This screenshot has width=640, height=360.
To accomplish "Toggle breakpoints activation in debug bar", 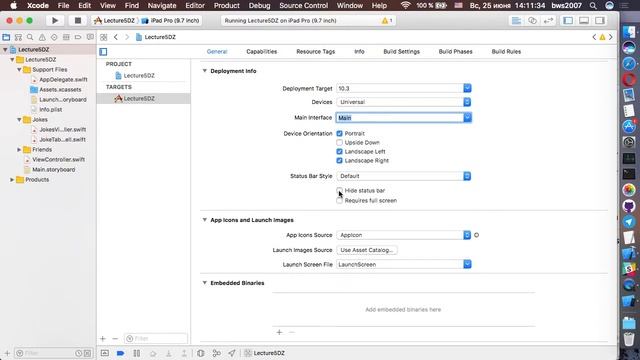I will click(120, 353).
